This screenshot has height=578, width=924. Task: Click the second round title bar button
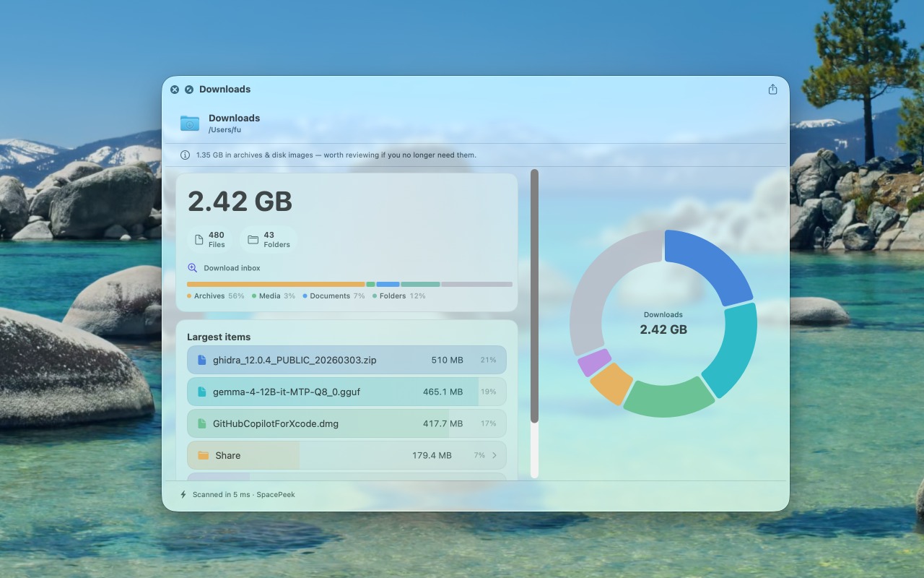click(189, 90)
